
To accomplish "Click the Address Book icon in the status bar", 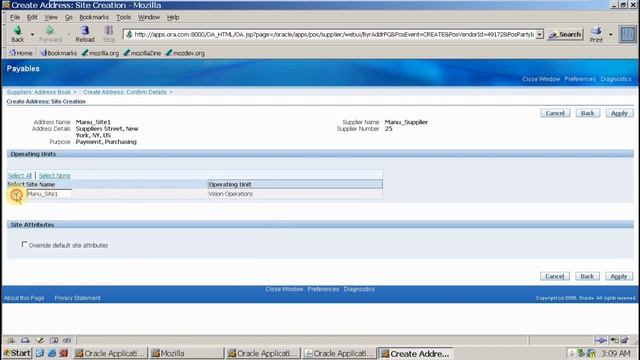I will (x=54, y=340).
